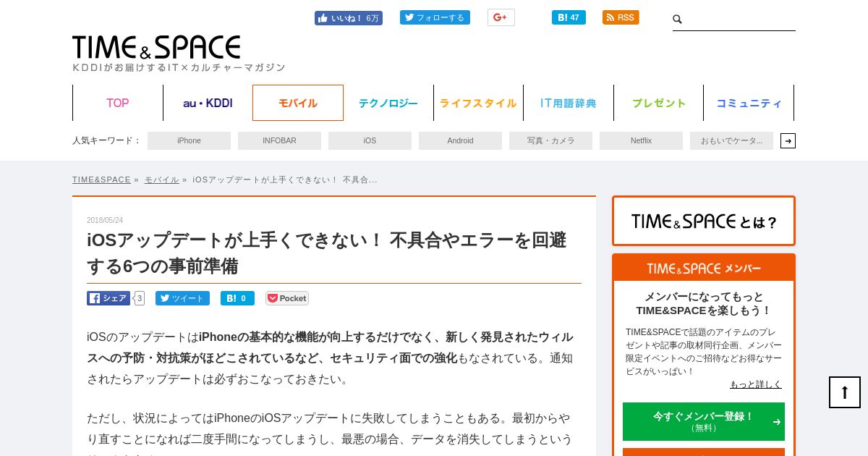Click the Facebook シェア button under title

coord(109,298)
